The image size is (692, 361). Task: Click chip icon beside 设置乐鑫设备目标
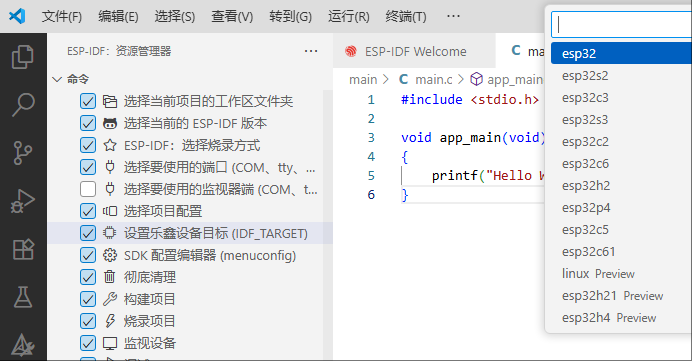point(110,233)
